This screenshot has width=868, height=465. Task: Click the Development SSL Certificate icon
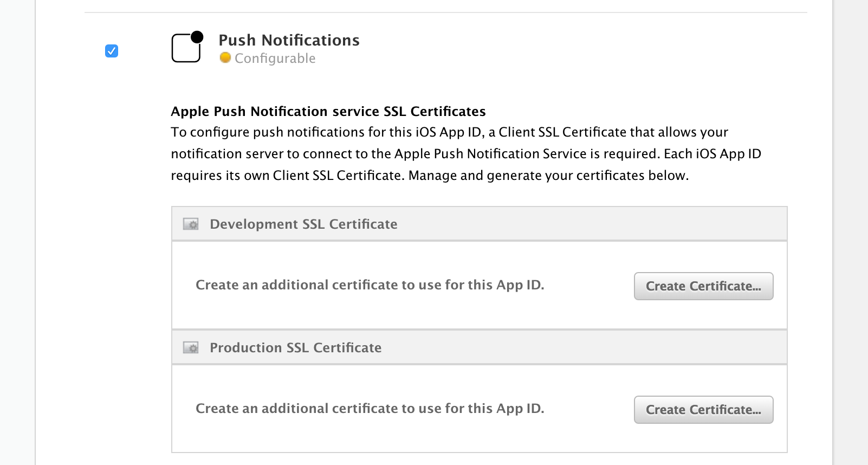[191, 224]
